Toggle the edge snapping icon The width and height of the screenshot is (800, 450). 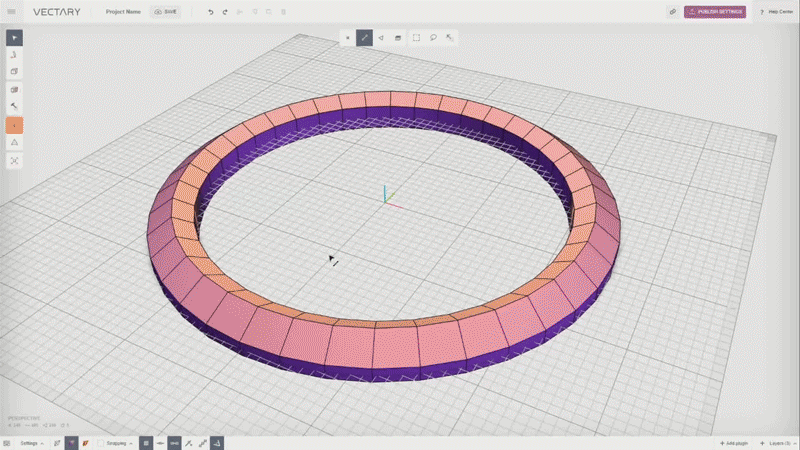[174, 443]
